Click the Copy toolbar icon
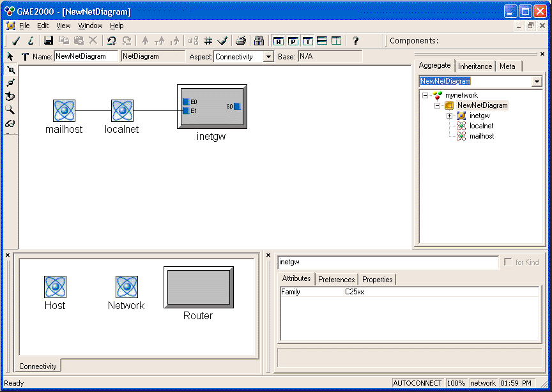The width and height of the screenshot is (552, 392). (x=64, y=41)
